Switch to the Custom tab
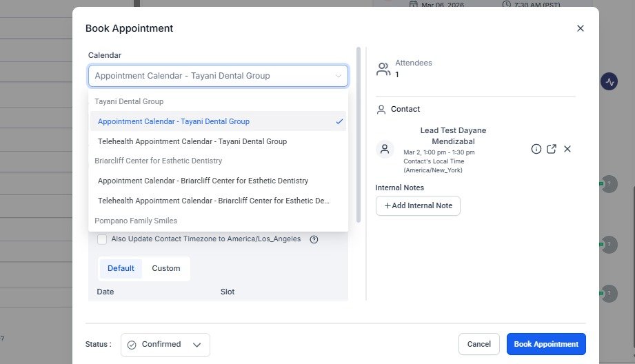The image size is (635, 364). (166, 268)
